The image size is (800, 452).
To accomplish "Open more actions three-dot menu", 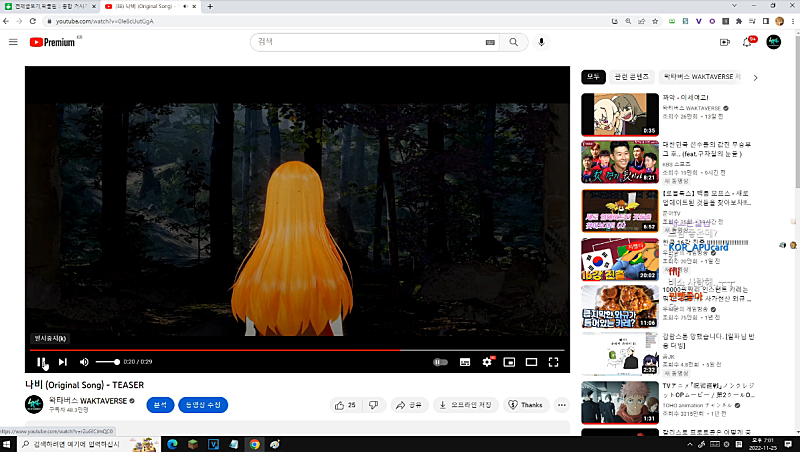I will coord(561,405).
